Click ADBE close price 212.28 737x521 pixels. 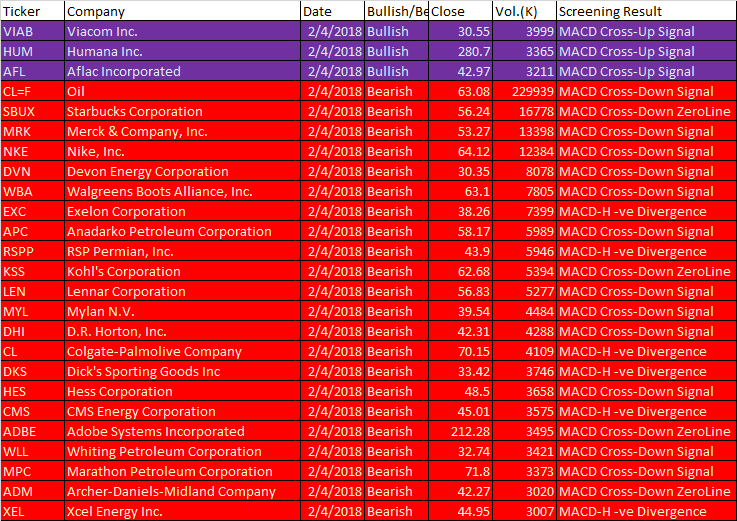[x=461, y=431]
